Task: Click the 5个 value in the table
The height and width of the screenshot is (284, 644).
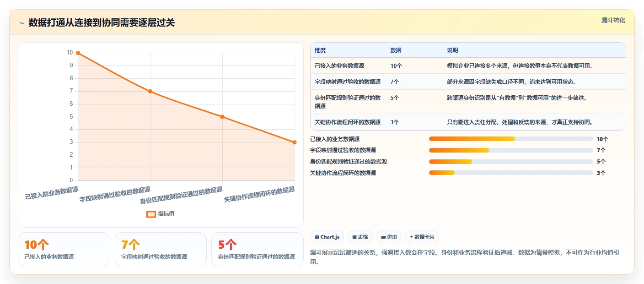Action: (x=395, y=98)
